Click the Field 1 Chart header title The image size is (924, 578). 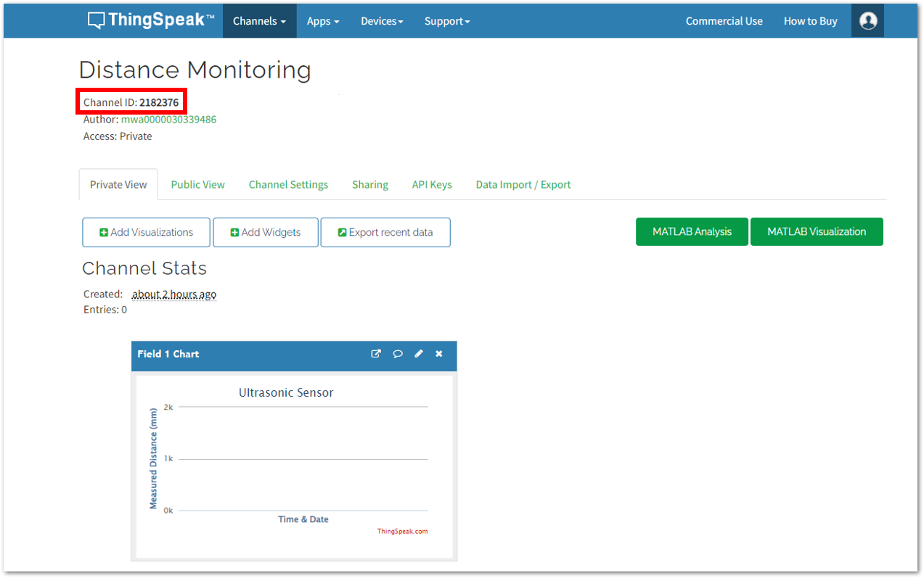point(168,354)
